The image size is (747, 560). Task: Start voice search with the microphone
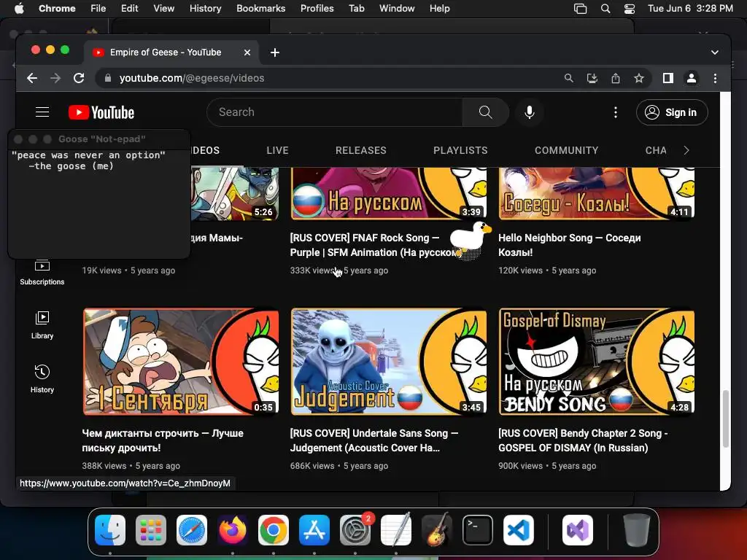pos(530,112)
